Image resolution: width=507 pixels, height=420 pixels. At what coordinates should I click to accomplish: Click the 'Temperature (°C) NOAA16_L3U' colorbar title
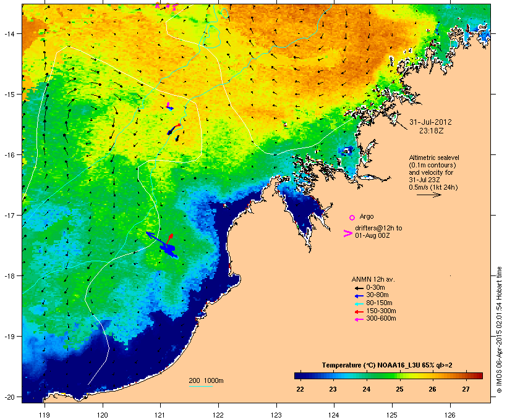pyautogui.click(x=371, y=366)
